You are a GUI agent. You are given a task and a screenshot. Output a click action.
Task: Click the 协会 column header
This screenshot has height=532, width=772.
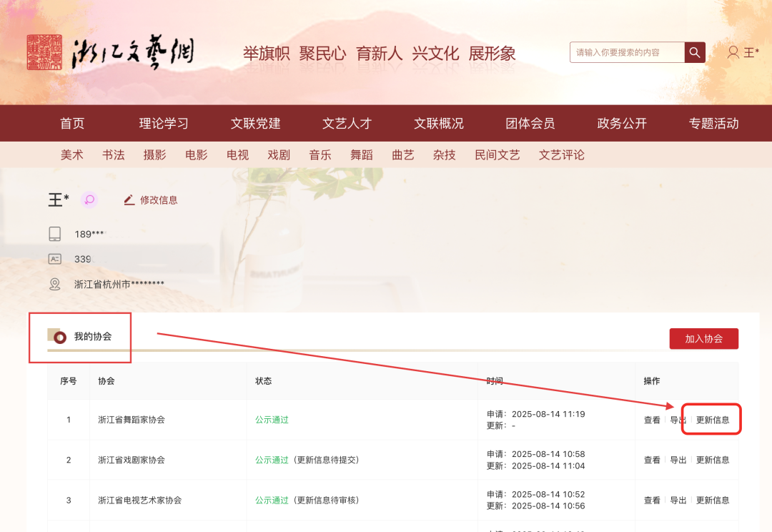[107, 381]
